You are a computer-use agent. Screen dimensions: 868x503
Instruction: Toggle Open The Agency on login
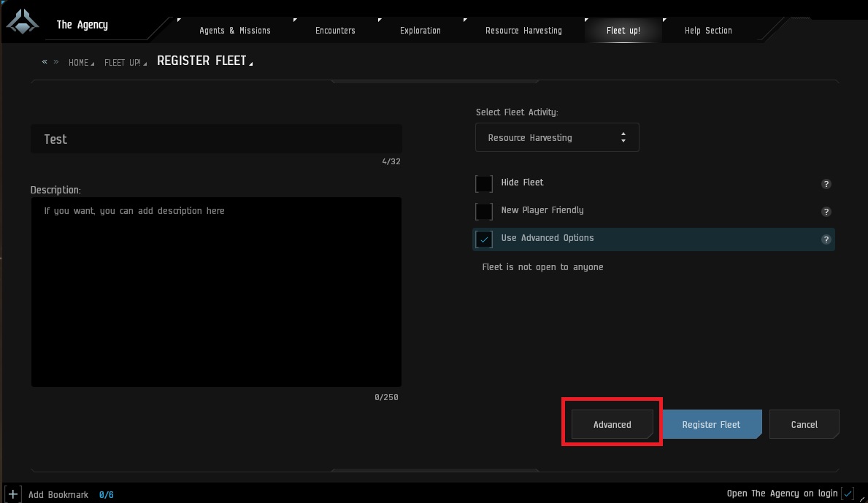(x=848, y=494)
